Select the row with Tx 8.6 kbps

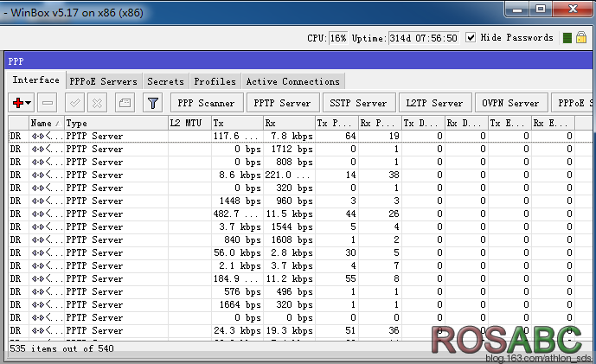point(300,175)
